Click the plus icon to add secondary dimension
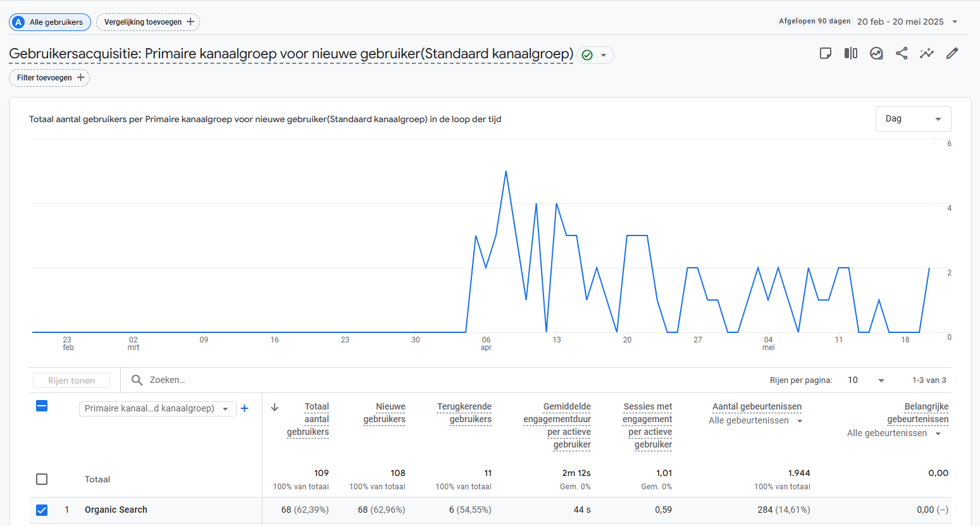Screen dimensions: 980x526 [244, 408]
